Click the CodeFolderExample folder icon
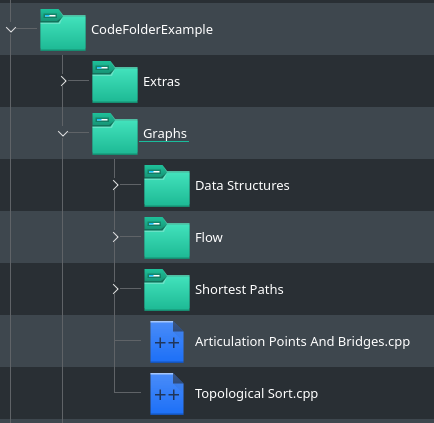 click(63, 30)
